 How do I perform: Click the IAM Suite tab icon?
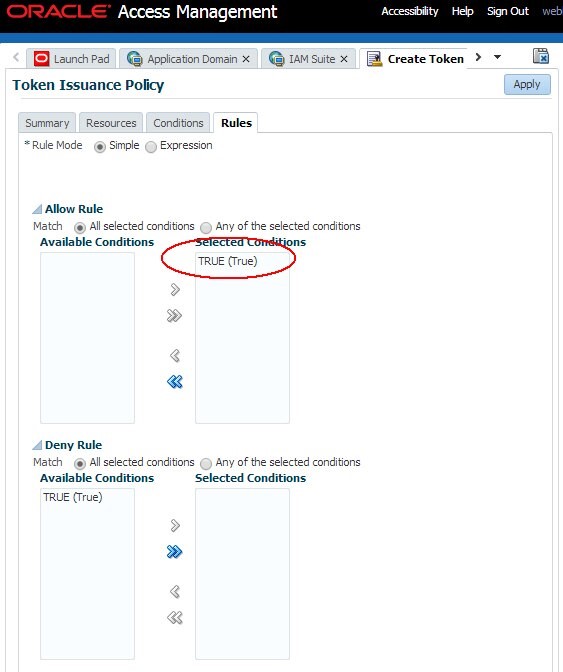(276, 59)
